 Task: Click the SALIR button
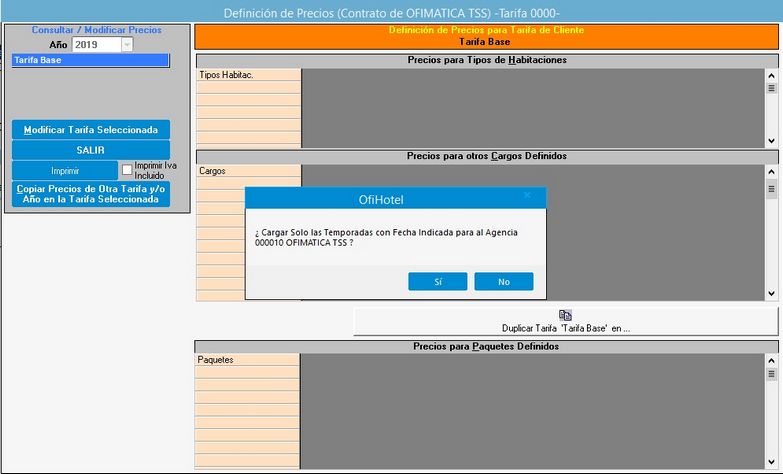[91, 150]
